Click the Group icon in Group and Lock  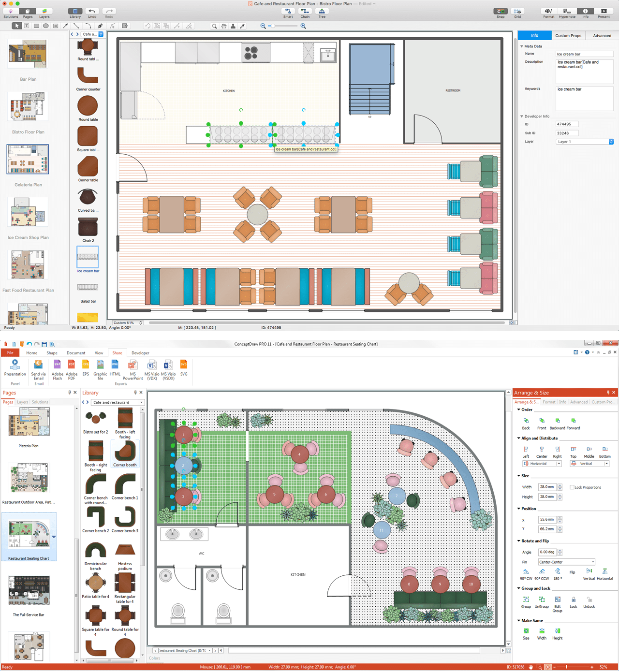click(x=526, y=601)
